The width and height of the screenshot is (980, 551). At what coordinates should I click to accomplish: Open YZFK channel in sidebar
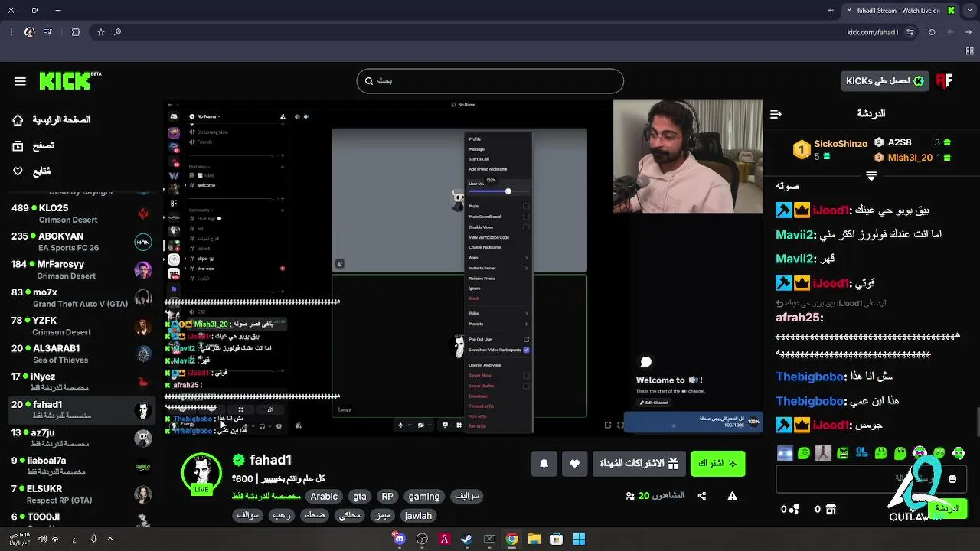80,326
